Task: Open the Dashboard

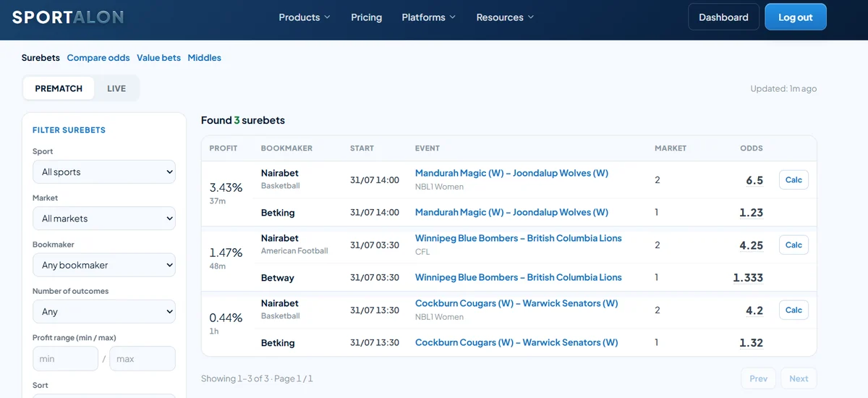Action: point(723,17)
